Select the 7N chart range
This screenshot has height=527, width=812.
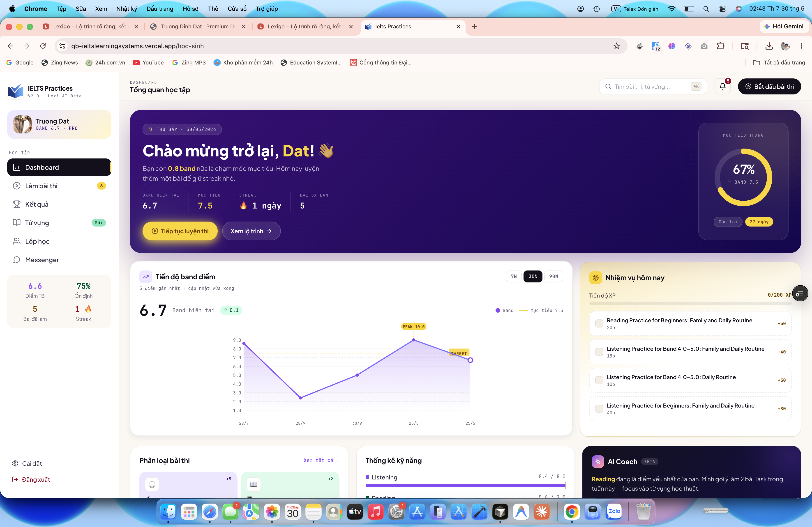514,276
